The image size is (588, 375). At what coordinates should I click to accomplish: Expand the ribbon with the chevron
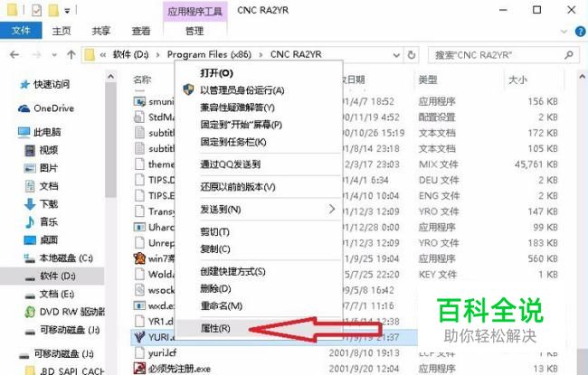coord(564,32)
